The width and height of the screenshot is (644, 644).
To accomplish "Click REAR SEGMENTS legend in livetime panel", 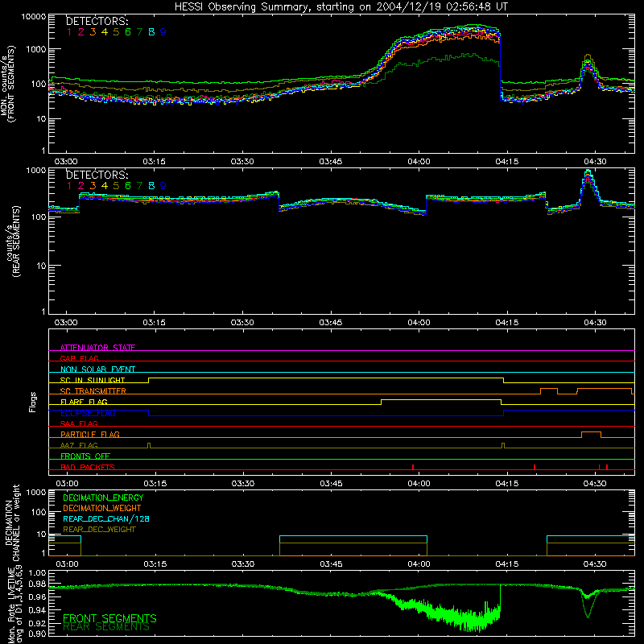I will pyautogui.click(x=106, y=627).
